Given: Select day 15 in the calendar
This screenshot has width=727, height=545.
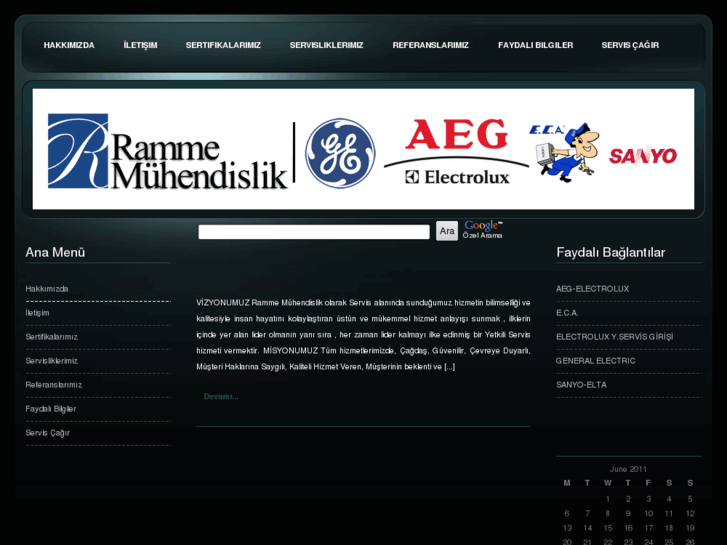Looking at the screenshot, I should point(608,528).
